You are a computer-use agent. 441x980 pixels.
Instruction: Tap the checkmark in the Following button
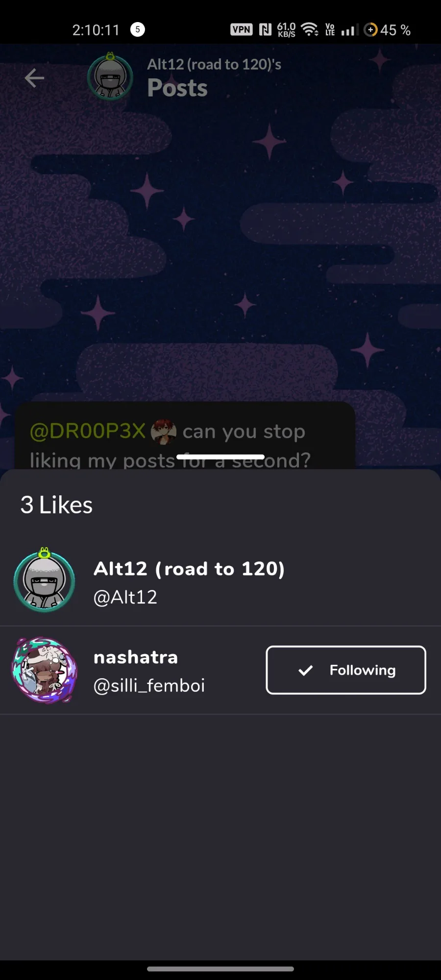305,670
